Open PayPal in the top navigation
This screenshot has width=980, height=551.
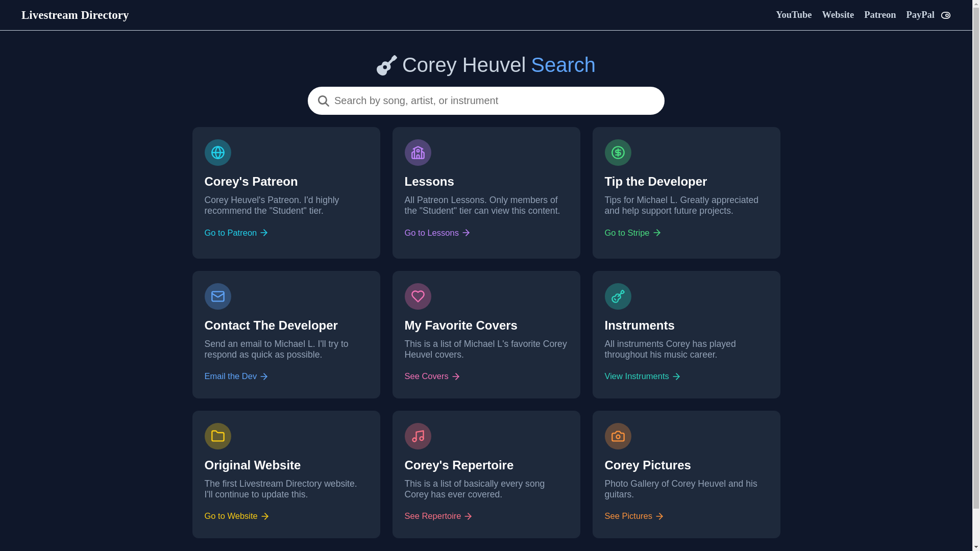[920, 15]
